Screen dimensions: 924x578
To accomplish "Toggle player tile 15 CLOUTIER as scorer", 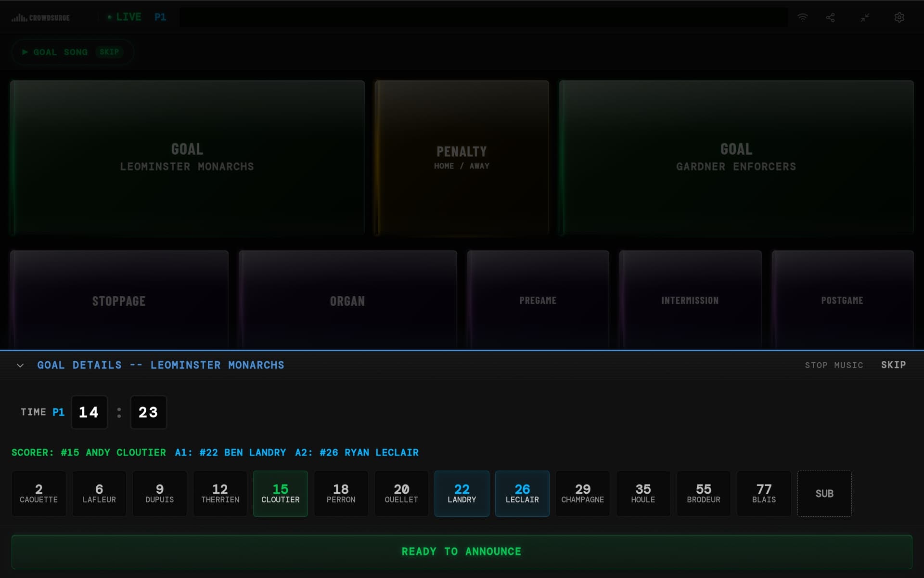I will pos(280,493).
